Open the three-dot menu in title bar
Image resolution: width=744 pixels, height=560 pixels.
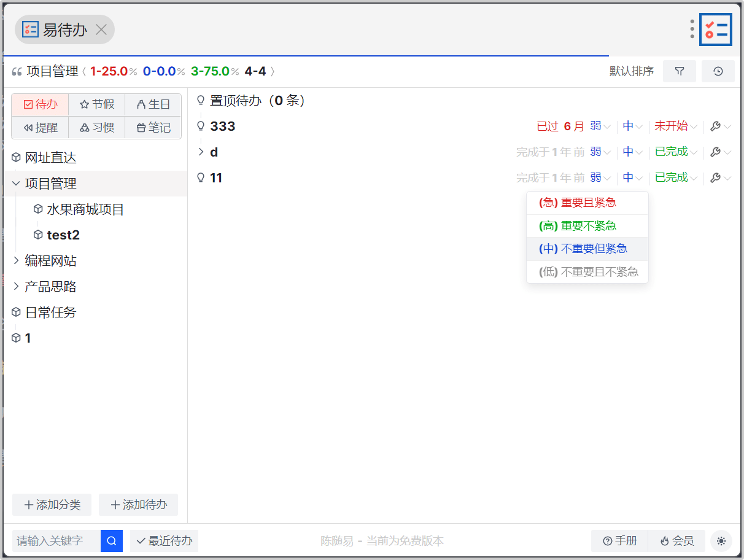coord(692,29)
